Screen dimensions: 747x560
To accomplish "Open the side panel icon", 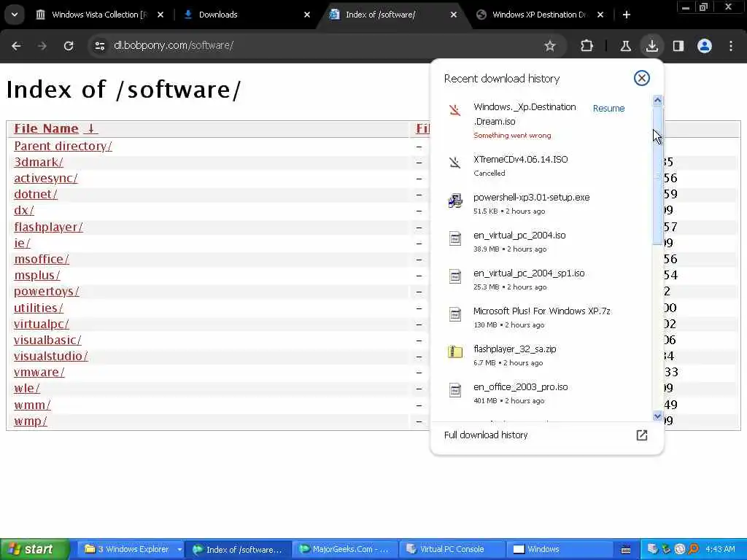I will click(x=678, y=46).
